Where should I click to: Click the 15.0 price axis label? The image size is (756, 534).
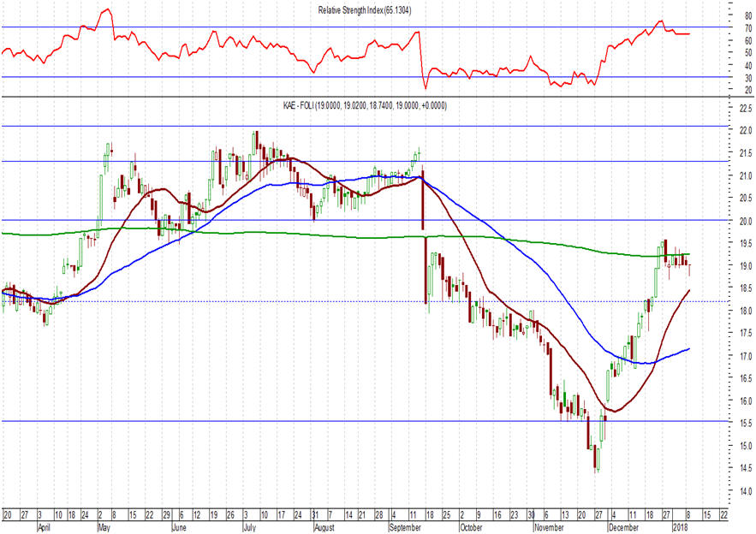747,446
